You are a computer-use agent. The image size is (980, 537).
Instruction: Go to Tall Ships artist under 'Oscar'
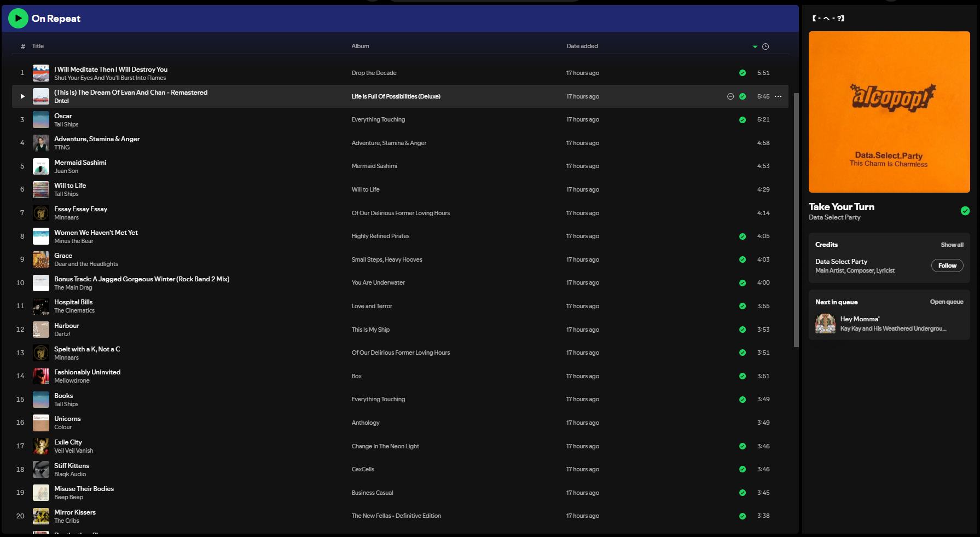coord(66,125)
